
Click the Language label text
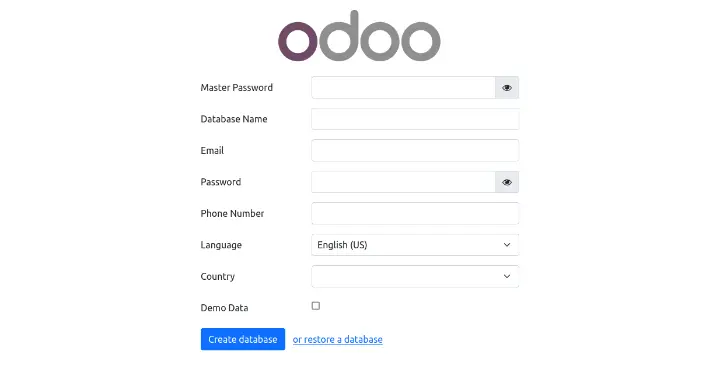(x=221, y=245)
